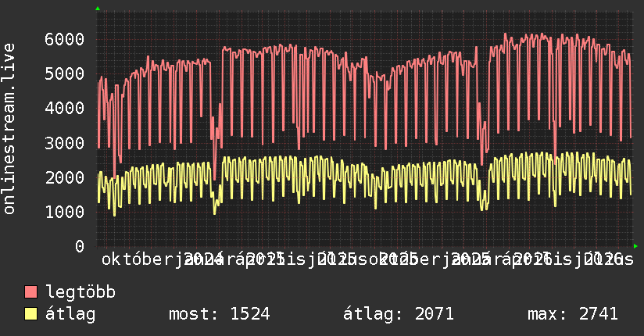Click the 6000 y-axis label
Viewport: 644px width, 336px height.
65,39
